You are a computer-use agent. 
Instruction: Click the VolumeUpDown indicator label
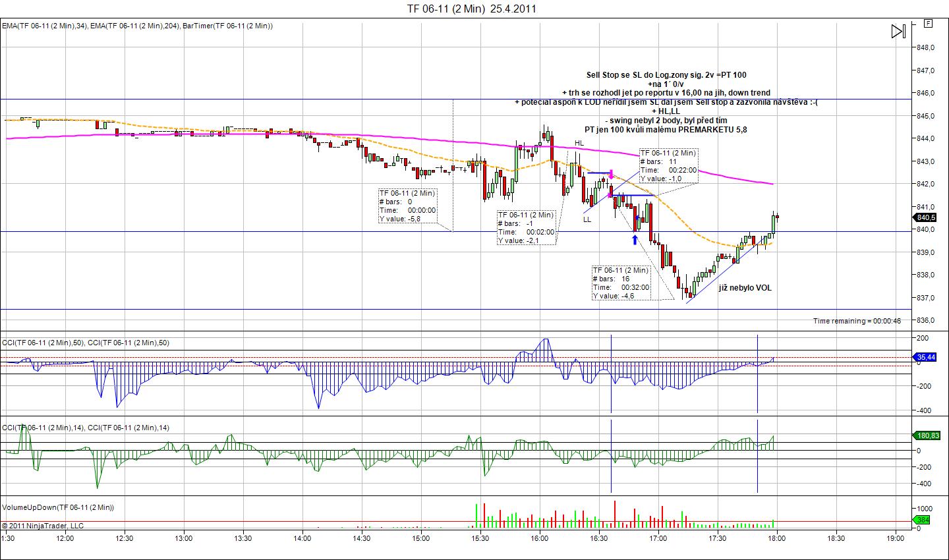point(58,507)
